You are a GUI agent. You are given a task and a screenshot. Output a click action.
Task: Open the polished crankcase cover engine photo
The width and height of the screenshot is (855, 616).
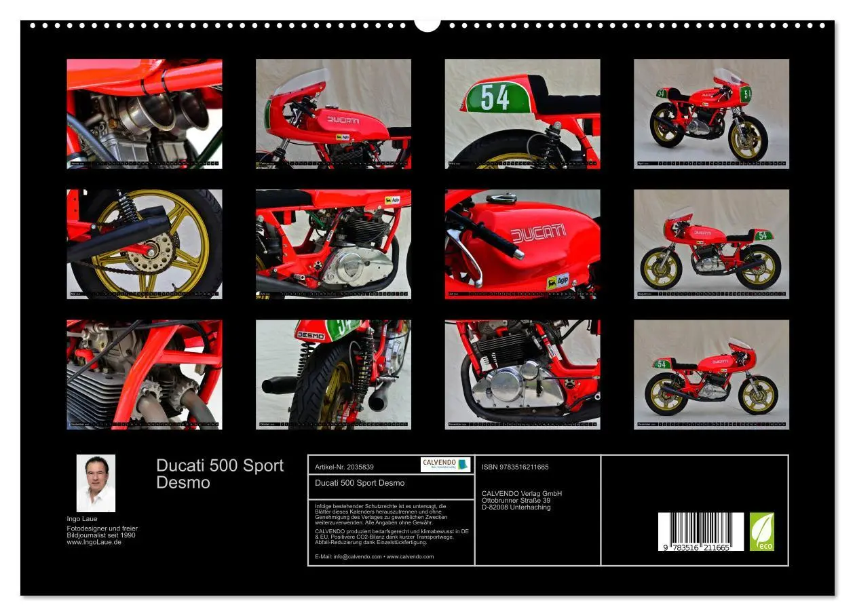[522, 374]
